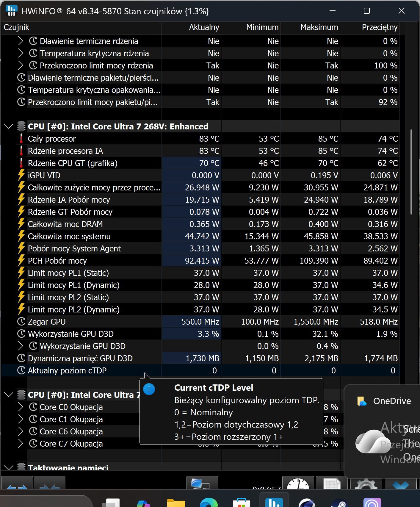Expand Przekroczono limit mocy rdzenia row
The height and width of the screenshot is (507, 420).
(20, 65)
